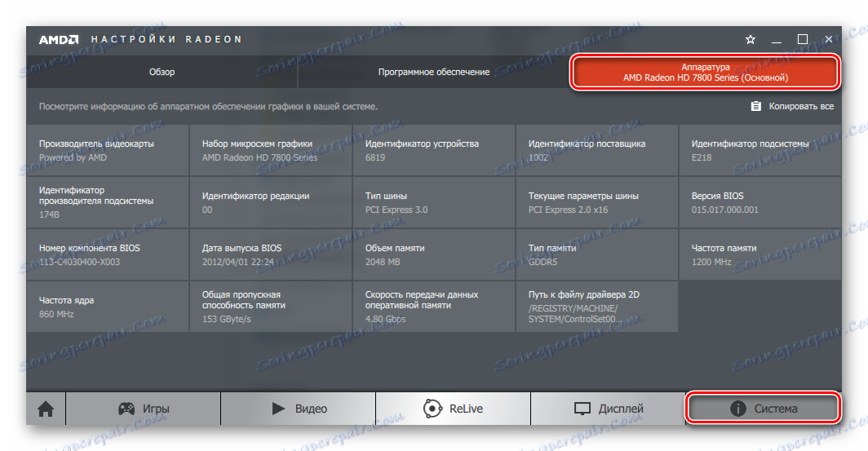Select the Набор микросхем графики tile
Viewport: 868px width, 451px height.
click(x=271, y=150)
